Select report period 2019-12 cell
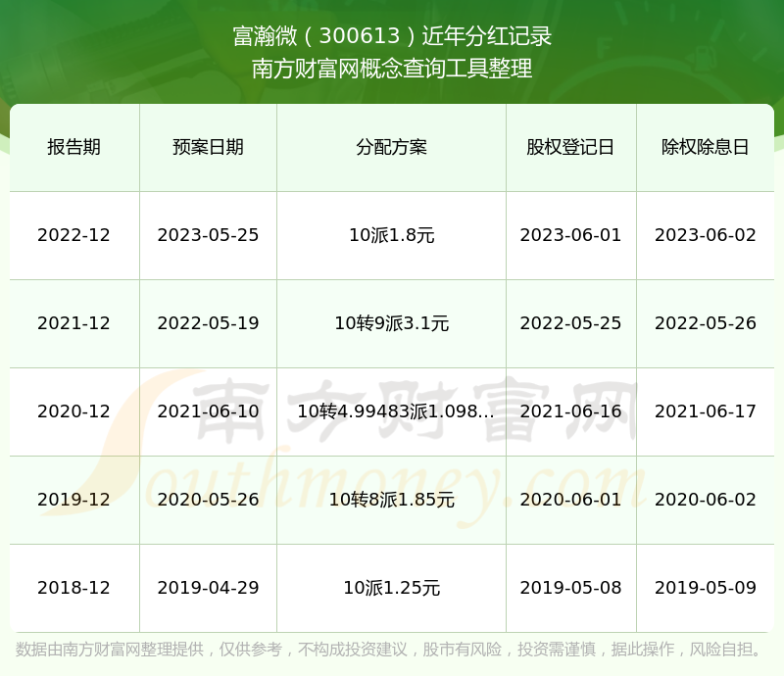 (x=74, y=499)
